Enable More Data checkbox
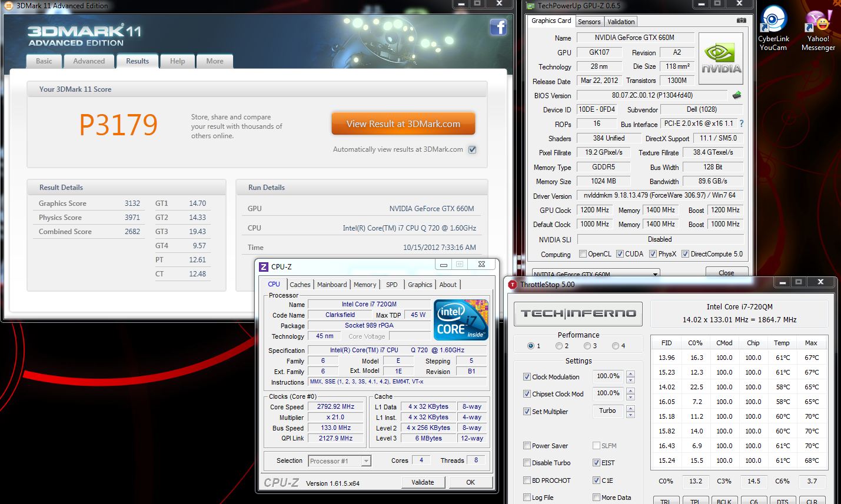The height and width of the screenshot is (504, 841). click(596, 498)
